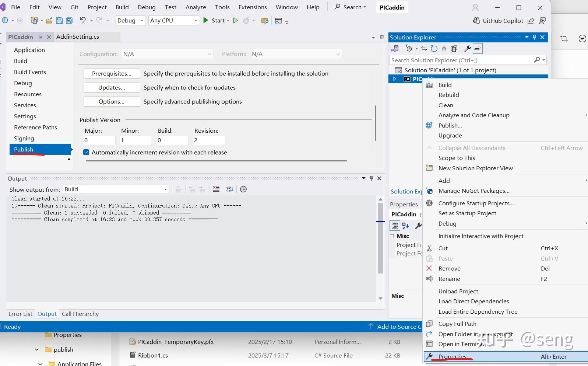588x366 pixels.
Task: Click the Collapse All icon in Solution Explorer
Action: (444, 49)
